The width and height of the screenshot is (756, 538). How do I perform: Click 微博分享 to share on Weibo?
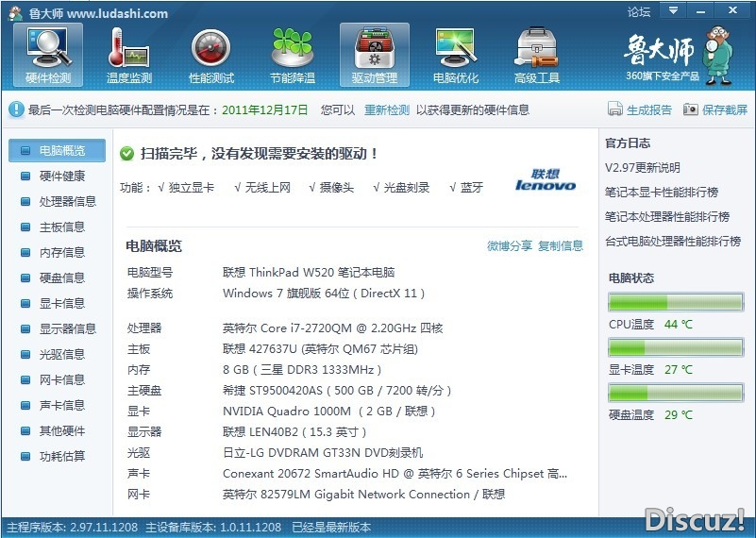tap(509, 245)
